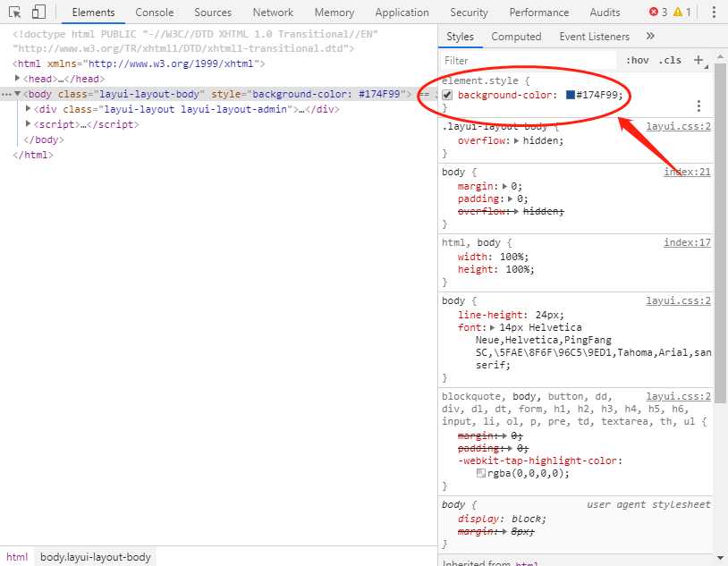Expand the padding shorthand in body rule
The height and width of the screenshot is (566, 728).
511,199
